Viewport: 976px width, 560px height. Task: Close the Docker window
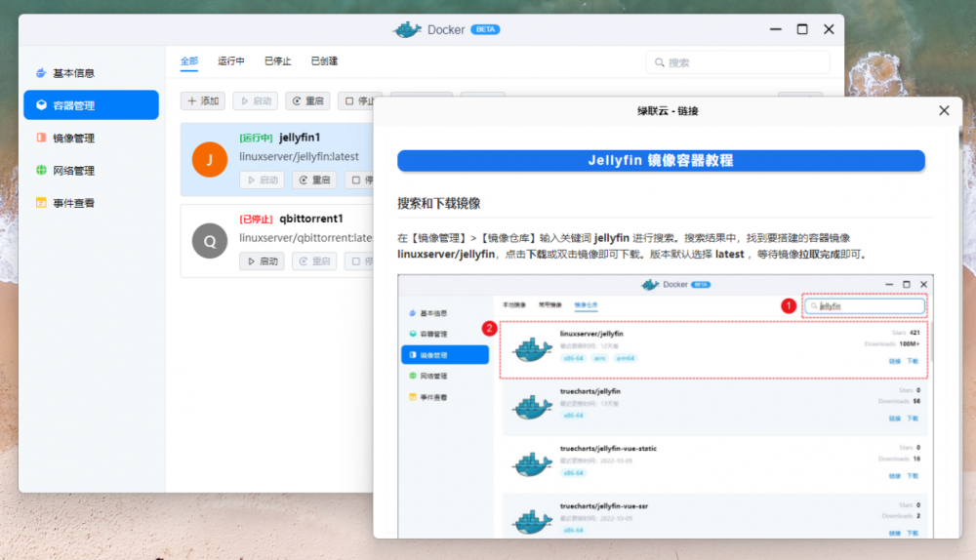click(829, 29)
